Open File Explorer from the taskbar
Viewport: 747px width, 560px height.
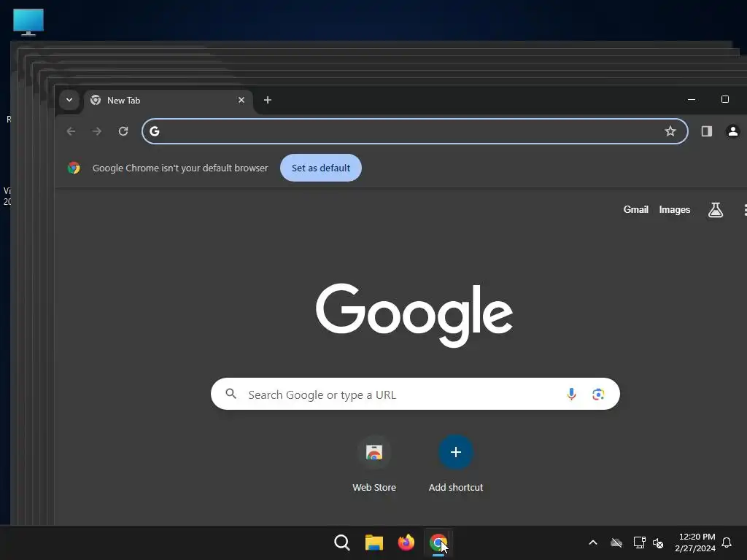pyautogui.click(x=374, y=542)
